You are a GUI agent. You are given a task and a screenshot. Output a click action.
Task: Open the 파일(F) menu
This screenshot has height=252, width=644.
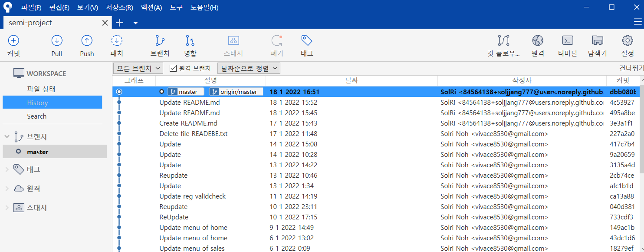(31, 7)
